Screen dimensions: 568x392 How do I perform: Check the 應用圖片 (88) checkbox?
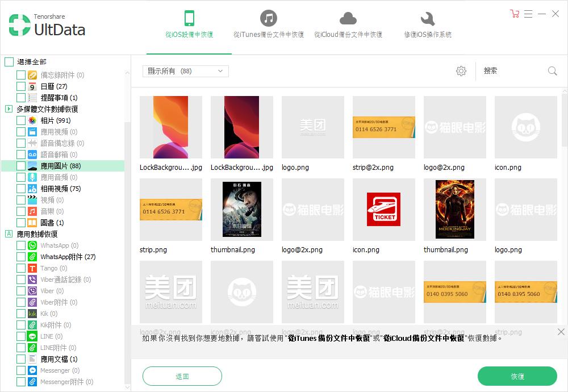click(x=21, y=166)
